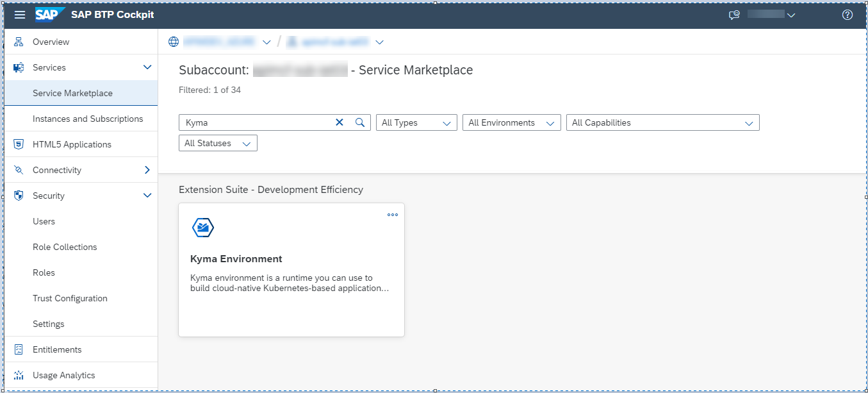Open the feedback chat icon
Screen dimensions: 868x393
tap(734, 15)
